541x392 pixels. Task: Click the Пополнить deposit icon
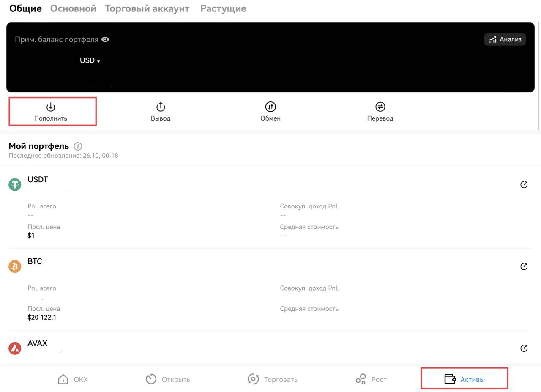point(51,107)
